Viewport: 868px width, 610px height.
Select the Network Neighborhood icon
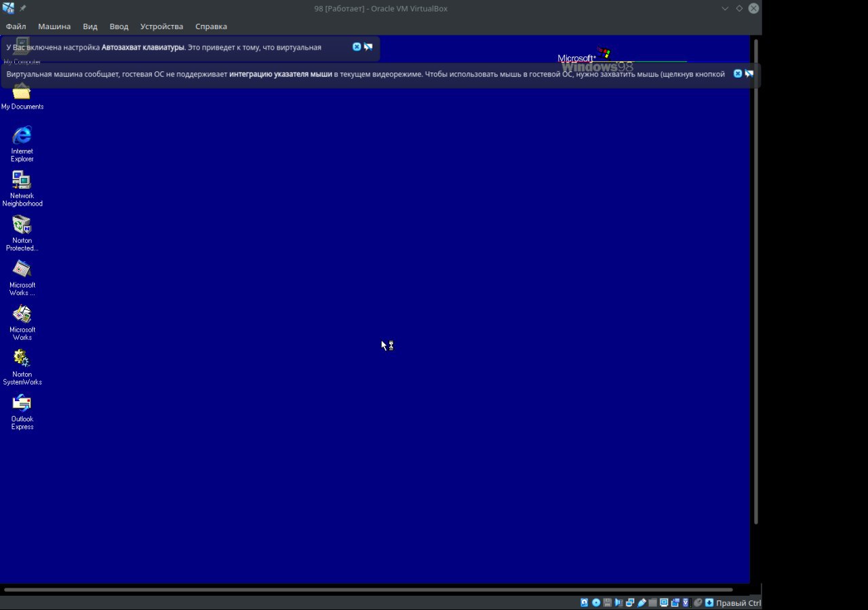[22, 188]
